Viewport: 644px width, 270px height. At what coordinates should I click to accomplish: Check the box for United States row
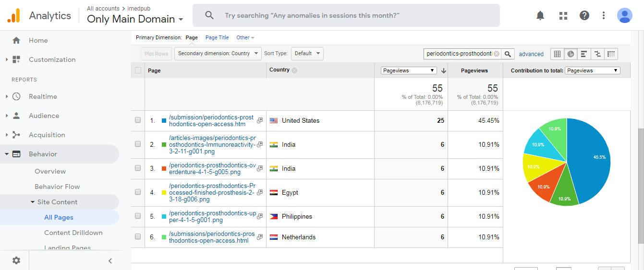pos(138,120)
